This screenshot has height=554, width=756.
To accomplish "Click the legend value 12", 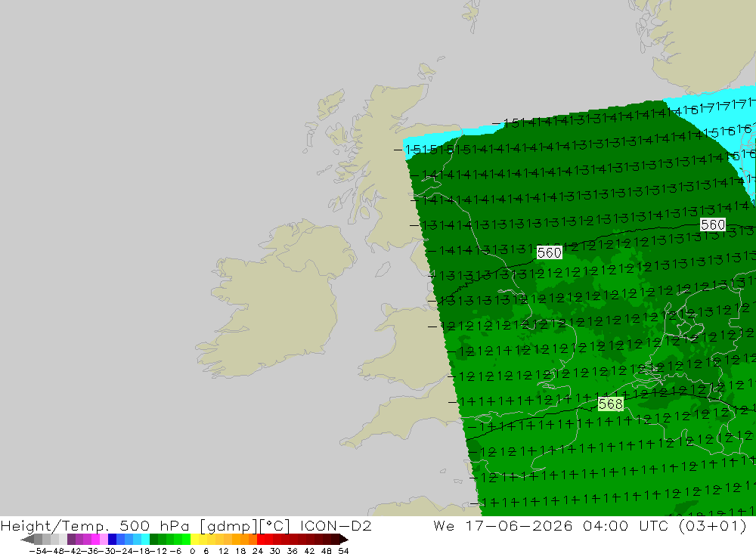I will (x=223, y=551).
